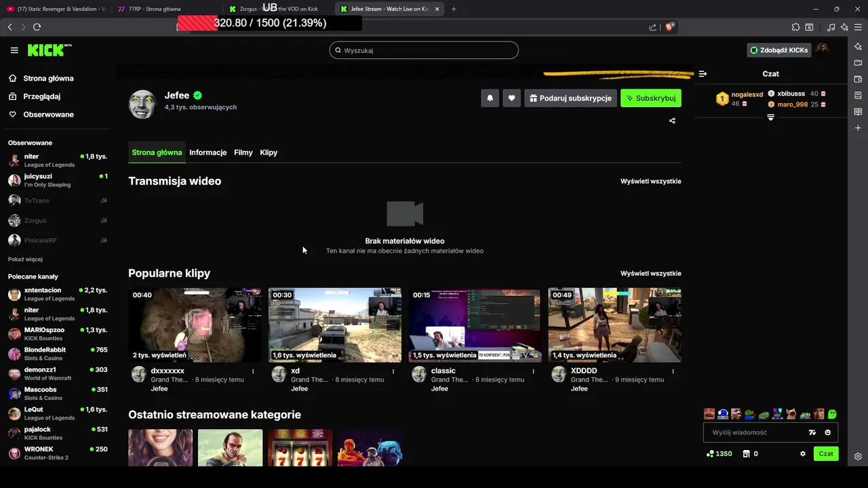Image resolution: width=868 pixels, height=488 pixels.
Task: Switch to the 77RP browser tab
Action: pyautogui.click(x=166, y=9)
